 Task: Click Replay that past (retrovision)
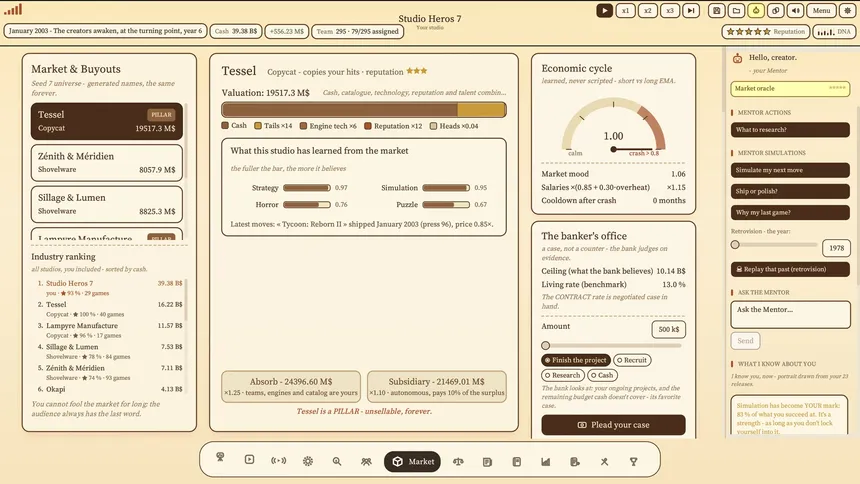pos(790,269)
